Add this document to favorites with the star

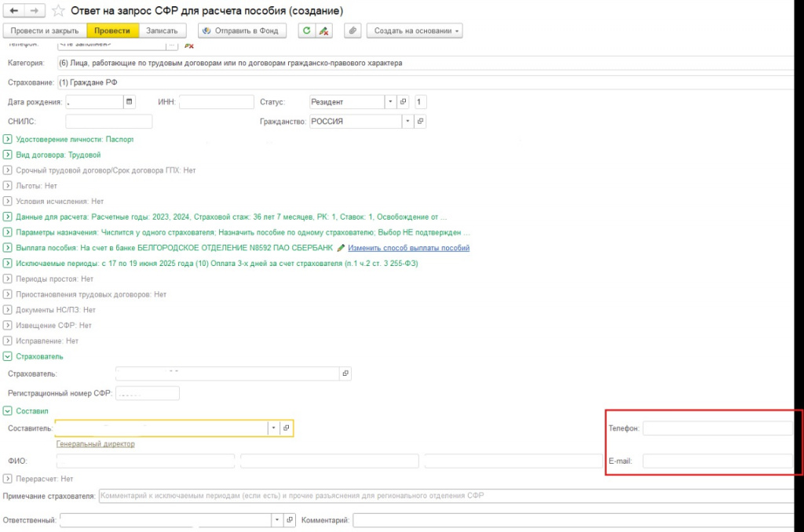(58, 11)
